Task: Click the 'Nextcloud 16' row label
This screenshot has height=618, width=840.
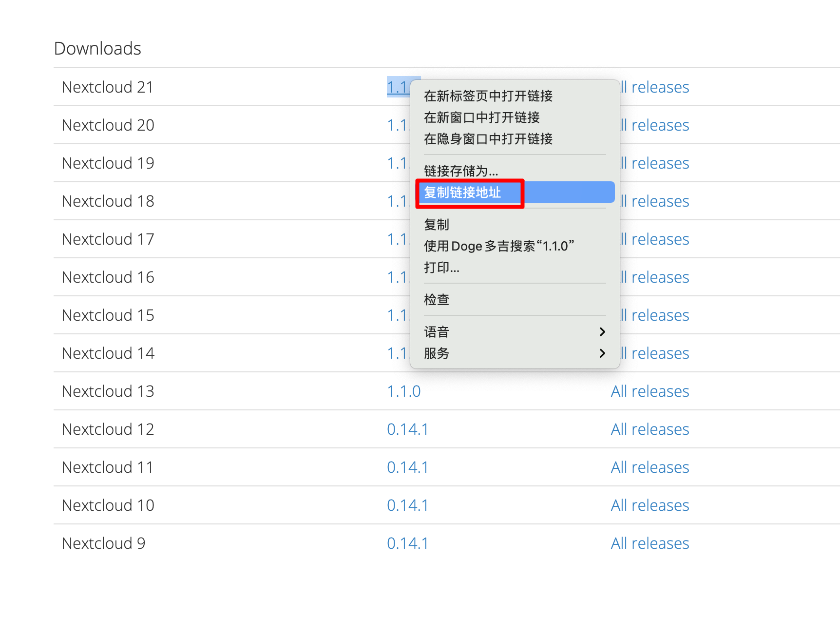Action: pyautogui.click(x=108, y=277)
